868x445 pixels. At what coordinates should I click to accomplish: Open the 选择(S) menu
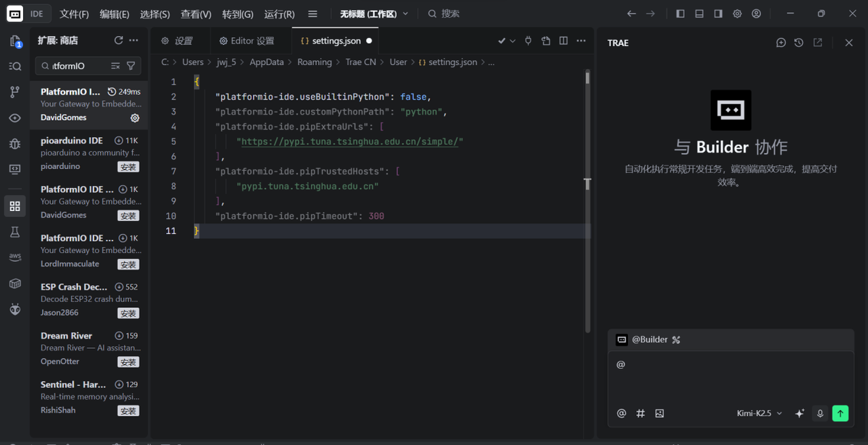click(x=155, y=14)
